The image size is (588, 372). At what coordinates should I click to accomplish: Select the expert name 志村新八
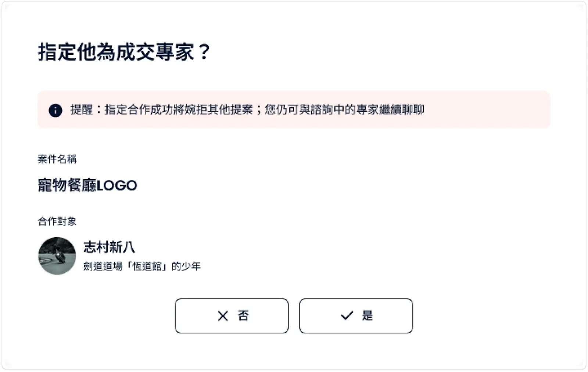click(109, 247)
